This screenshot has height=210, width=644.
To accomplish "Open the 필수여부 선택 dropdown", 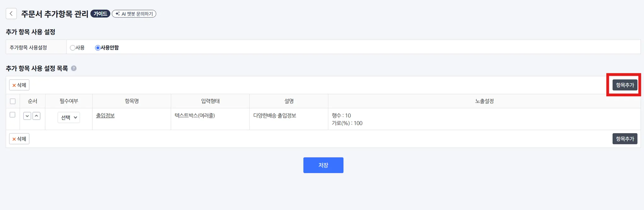I will (x=69, y=117).
